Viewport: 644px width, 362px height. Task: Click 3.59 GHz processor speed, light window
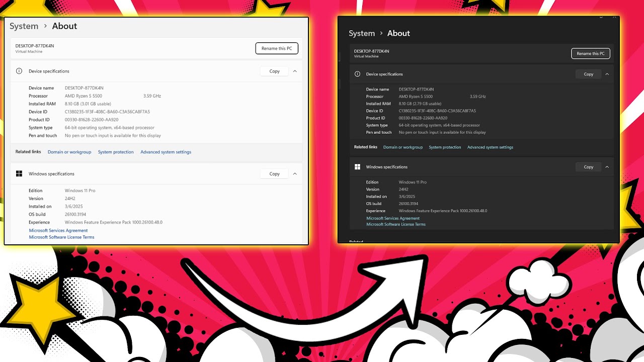pyautogui.click(x=152, y=96)
